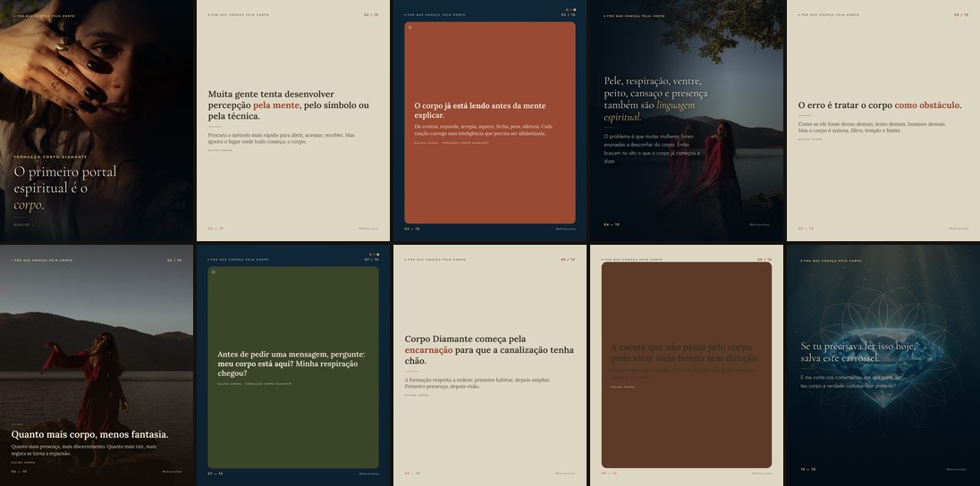The image size is (980, 486).
Task: Click the three colored dots on slide 03
Action: [570, 10]
